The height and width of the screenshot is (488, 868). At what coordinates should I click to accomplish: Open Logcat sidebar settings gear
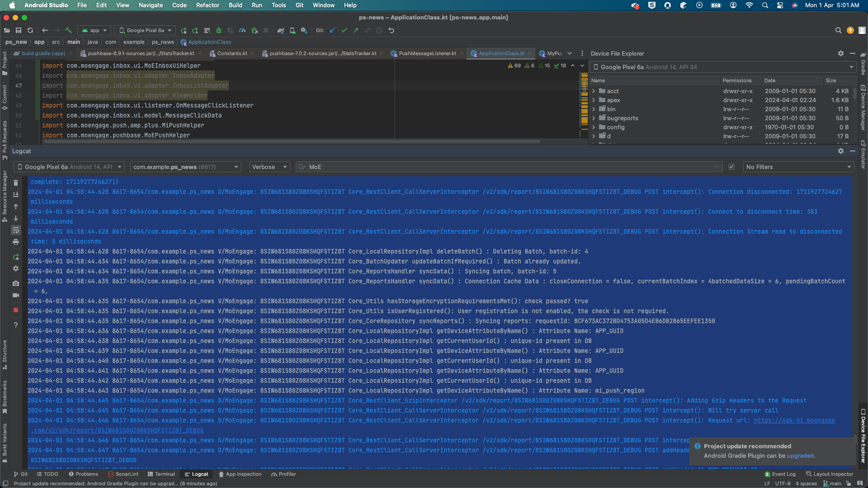[16, 268]
